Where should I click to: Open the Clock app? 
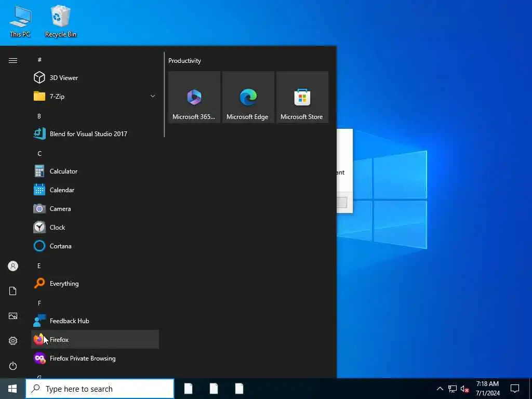pyautogui.click(x=95, y=228)
